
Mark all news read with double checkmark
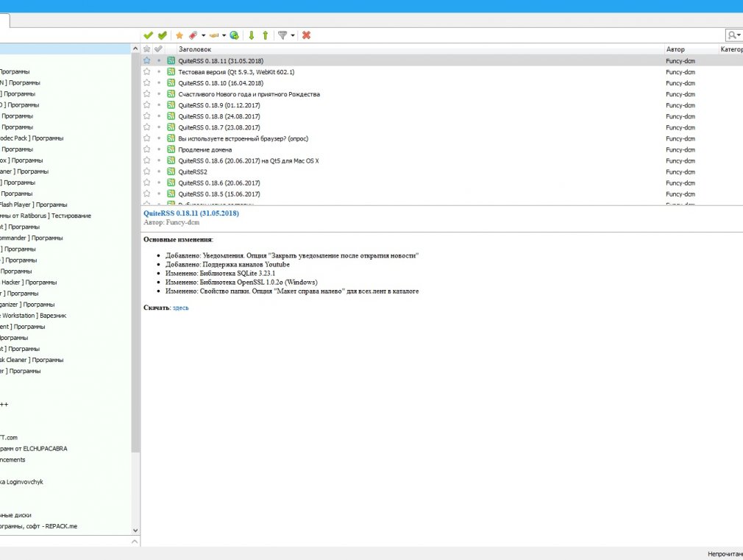163,35
